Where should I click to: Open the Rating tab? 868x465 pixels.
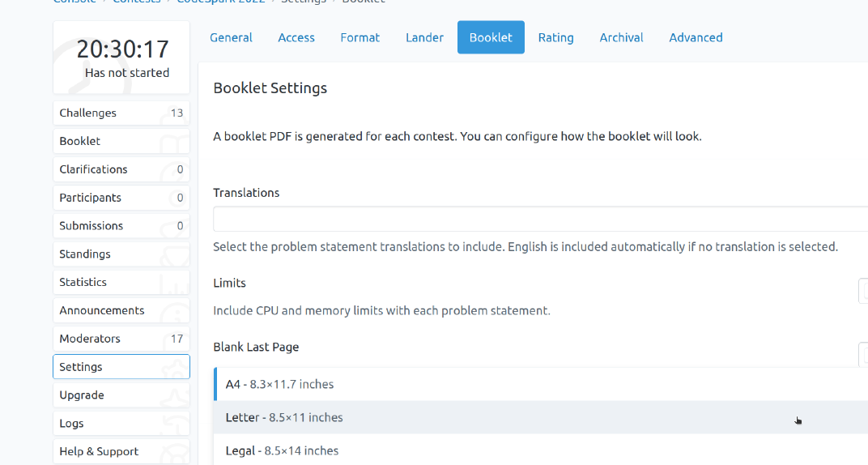pos(555,37)
